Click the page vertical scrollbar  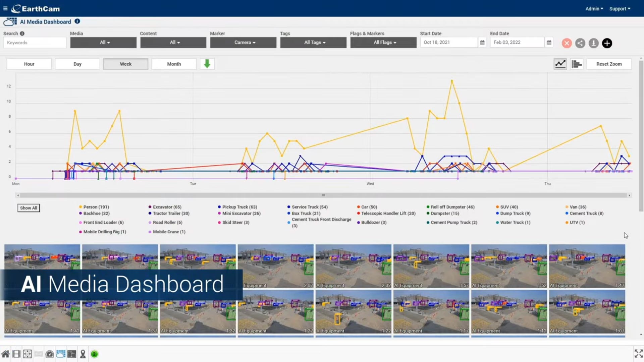[x=641, y=136]
